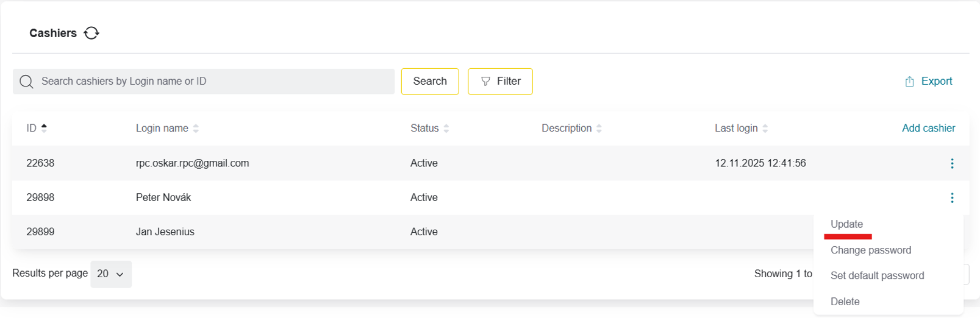Sort by the Last login column arrows
This screenshot has width=980, height=318.
tap(765, 128)
